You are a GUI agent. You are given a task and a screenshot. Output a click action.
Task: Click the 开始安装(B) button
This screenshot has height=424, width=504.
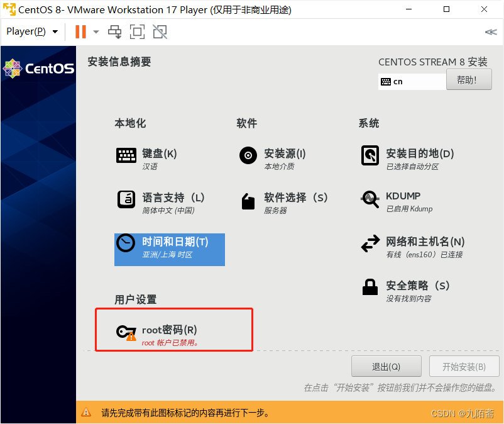pos(464,366)
